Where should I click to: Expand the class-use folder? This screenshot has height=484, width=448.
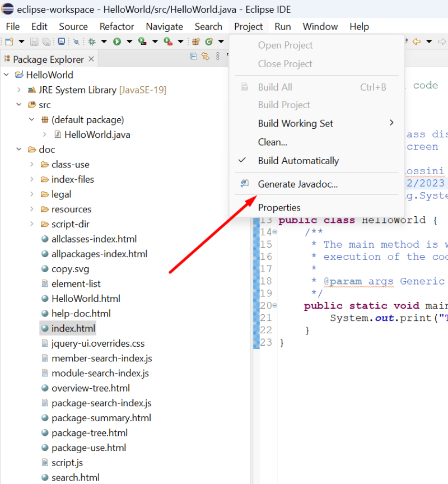click(32, 164)
